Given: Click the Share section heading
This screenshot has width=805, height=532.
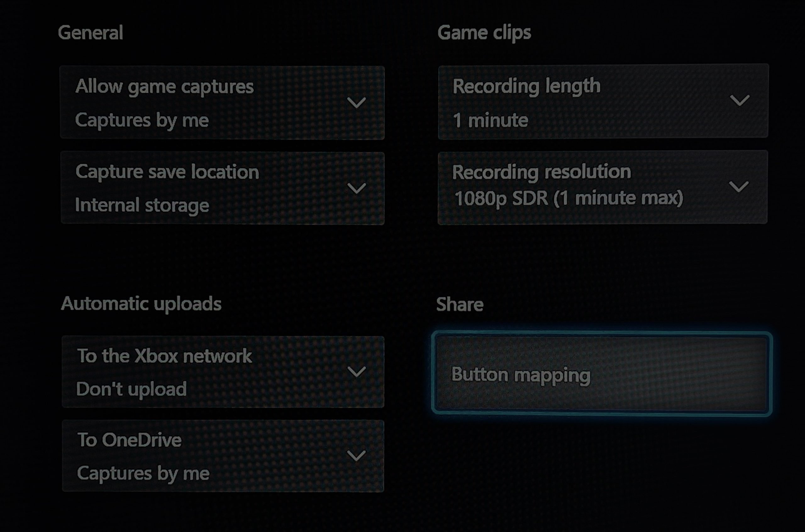Looking at the screenshot, I should click(x=460, y=304).
